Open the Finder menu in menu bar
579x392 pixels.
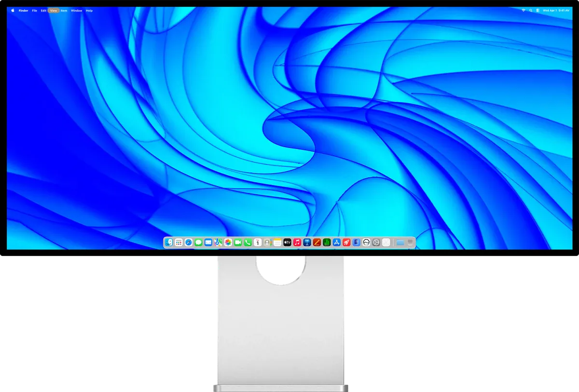[23, 10]
